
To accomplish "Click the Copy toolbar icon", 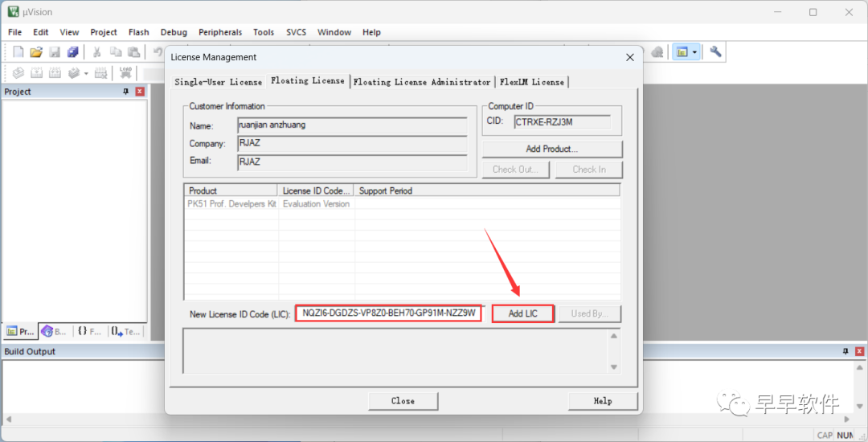I will (x=115, y=52).
